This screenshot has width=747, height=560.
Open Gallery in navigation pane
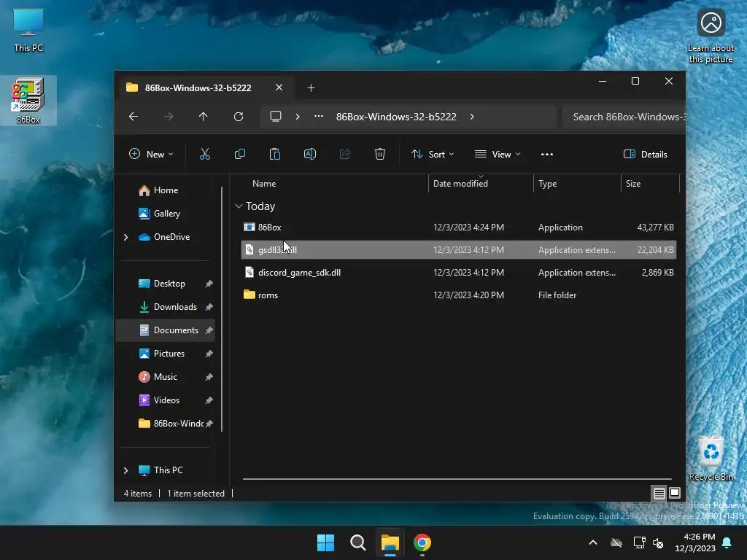(165, 214)
